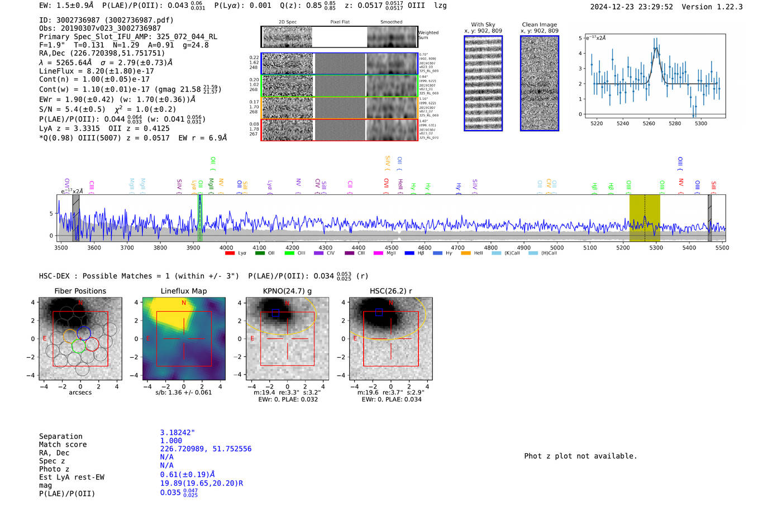Click the 'Cont(n) = 1.00(±0.05)e-17' text
Viewport: 782px width, 532px height.
pyautogui.click(x=94, y=79)
